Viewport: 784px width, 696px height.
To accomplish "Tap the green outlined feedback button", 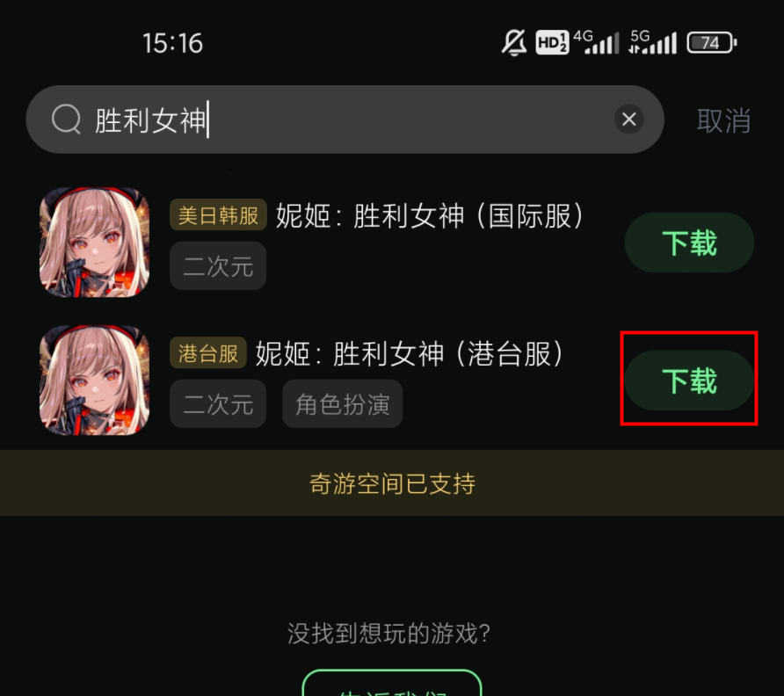I will [x=392, y=683].
